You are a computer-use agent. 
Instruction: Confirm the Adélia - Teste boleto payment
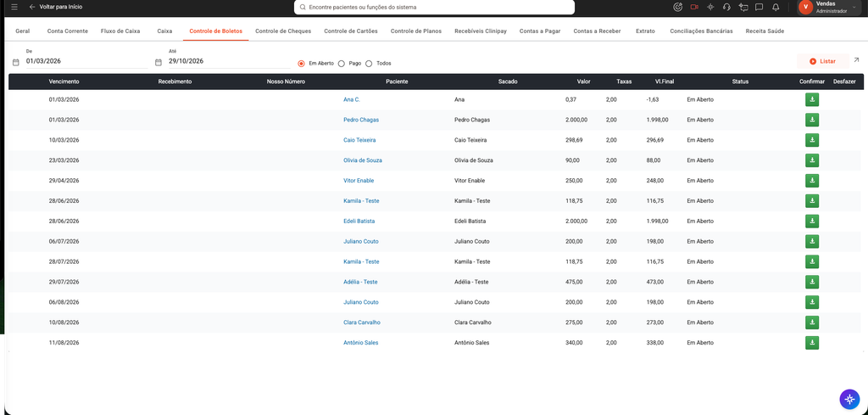click(x=812, y=282)
